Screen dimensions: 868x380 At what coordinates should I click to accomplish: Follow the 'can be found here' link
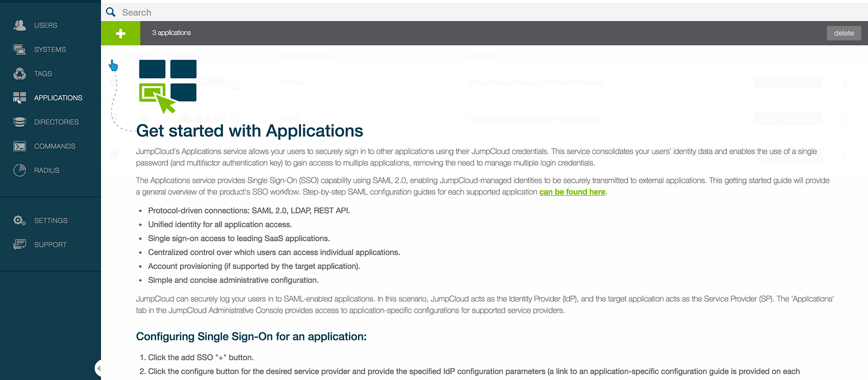[572, 192]
